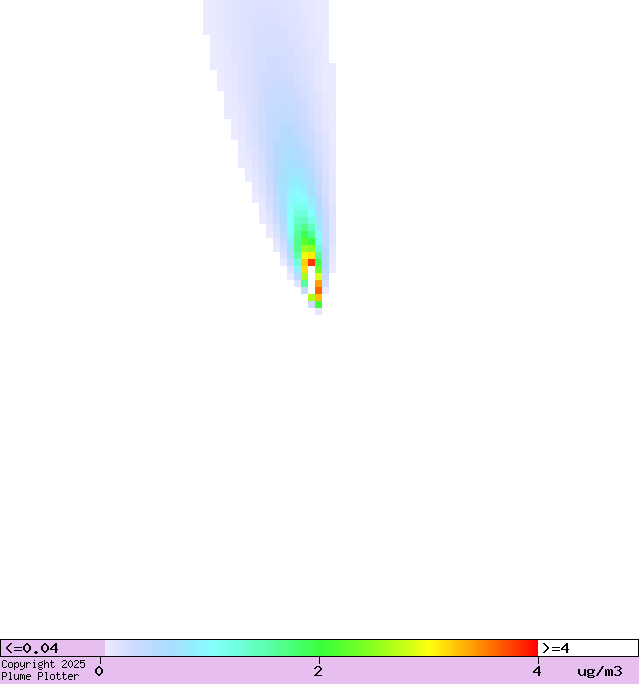Image resolution: width=639 pixels, height=684 pixels.
Task: Click the "2" tick label under scale
Action: tap(318, 671)
